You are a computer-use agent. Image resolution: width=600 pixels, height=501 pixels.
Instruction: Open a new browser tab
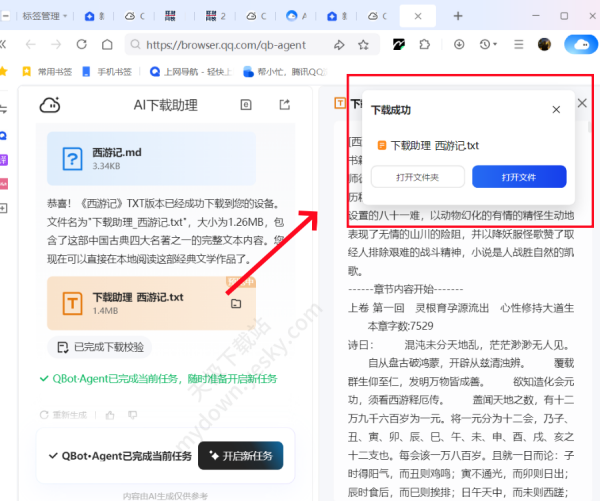click(x=458, y=16)
